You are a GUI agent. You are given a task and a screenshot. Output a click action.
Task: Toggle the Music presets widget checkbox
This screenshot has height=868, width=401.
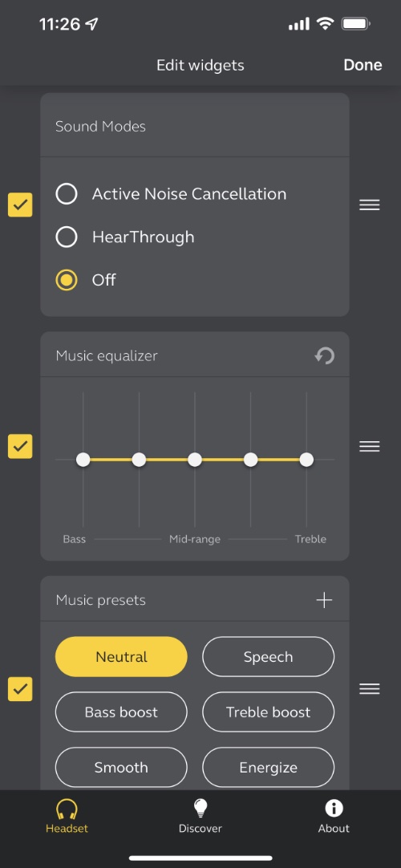[x=20, y=689]
